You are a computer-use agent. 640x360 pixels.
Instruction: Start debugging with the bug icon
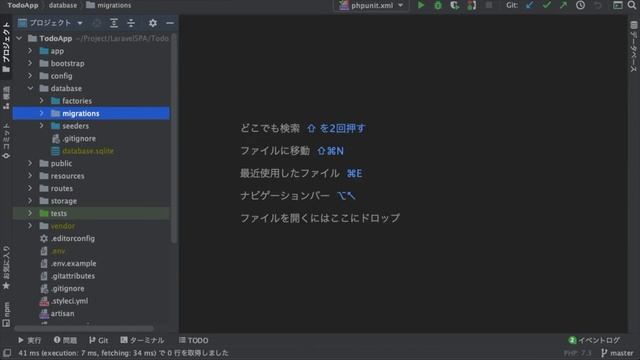pos(438,5)
